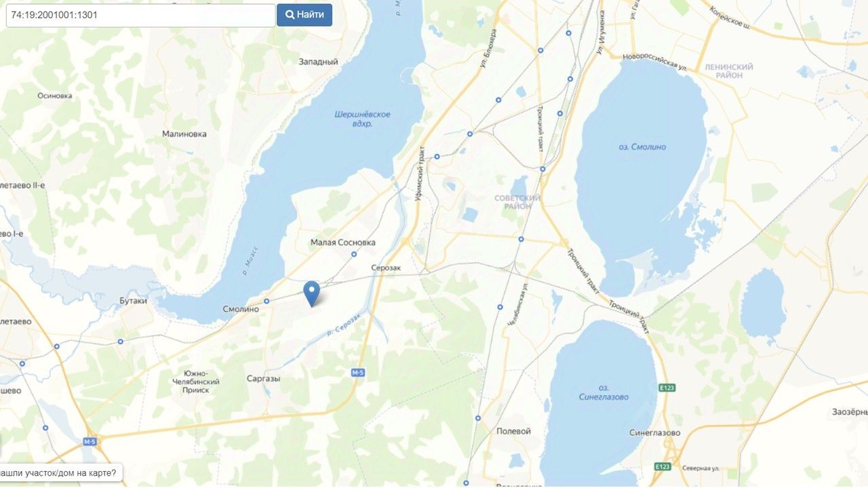Screen dimensions: 868x488
Task: Click the оз. Смолино lake label
Action: (x=642, y=147)
